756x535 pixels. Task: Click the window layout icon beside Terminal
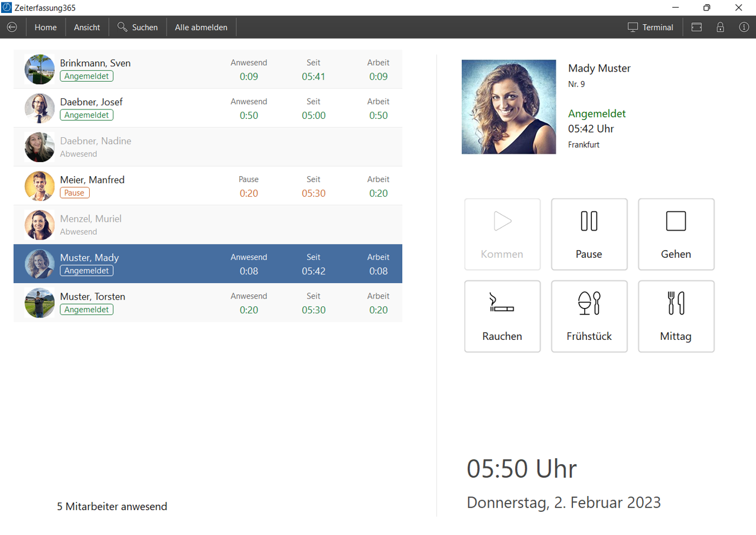696,27
